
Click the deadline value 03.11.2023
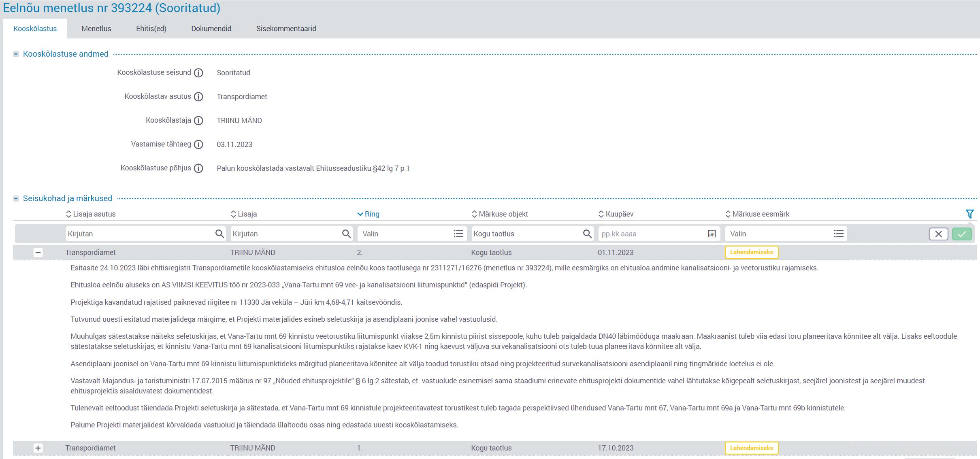[x=234, y=144]
